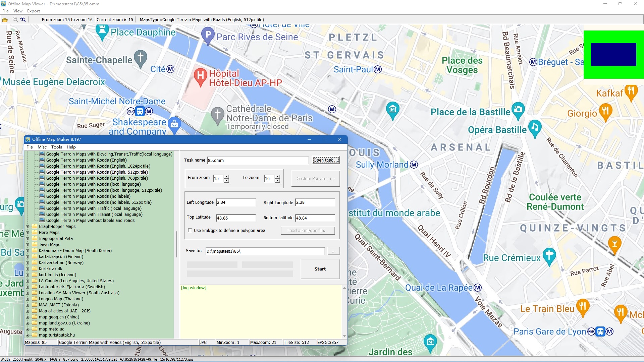
Task: Click the Quai de La Rapée metro icon
Action: click(478, 288)
